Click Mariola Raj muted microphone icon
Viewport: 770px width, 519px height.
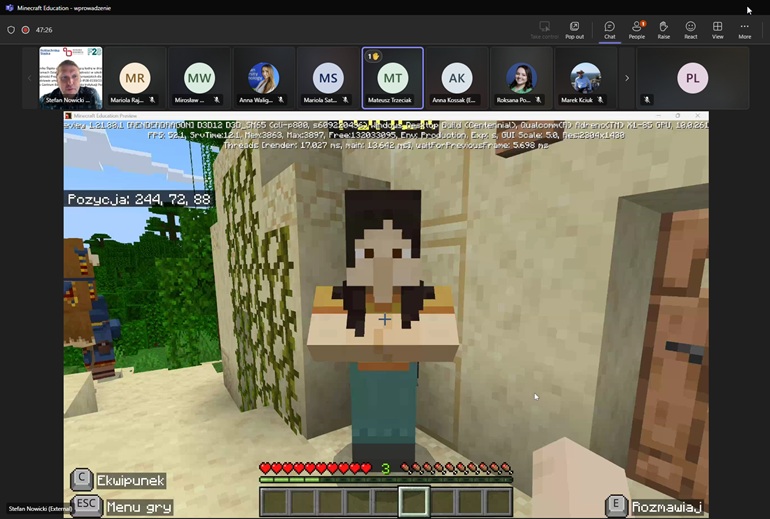[x=152, y=100]
